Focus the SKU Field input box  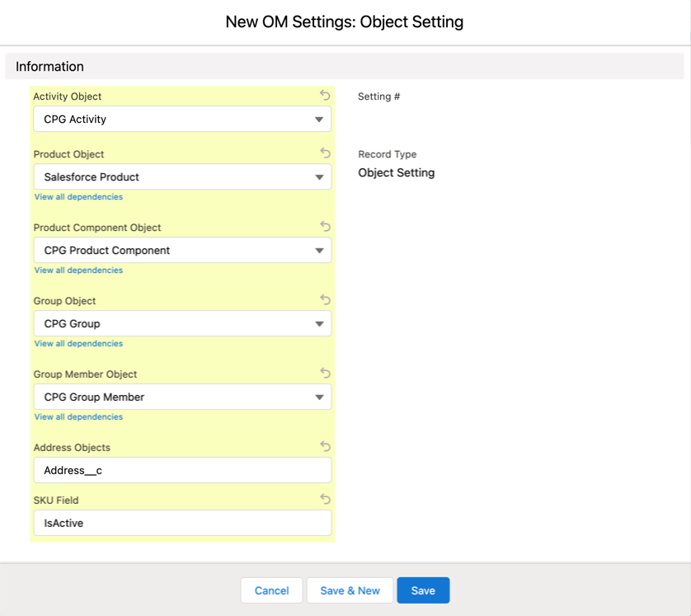(x=182, y=524)
